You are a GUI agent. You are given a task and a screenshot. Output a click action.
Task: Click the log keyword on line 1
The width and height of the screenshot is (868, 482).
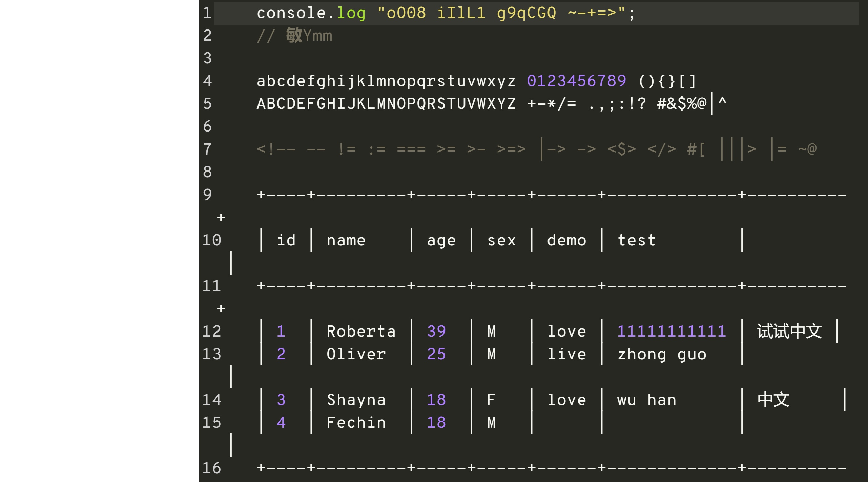click(351, 14)
